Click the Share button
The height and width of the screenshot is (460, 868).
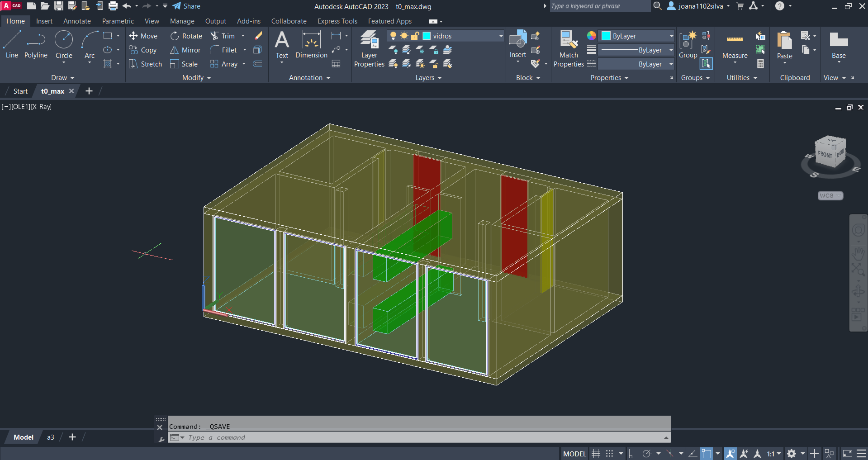click(x=186, y=6)
